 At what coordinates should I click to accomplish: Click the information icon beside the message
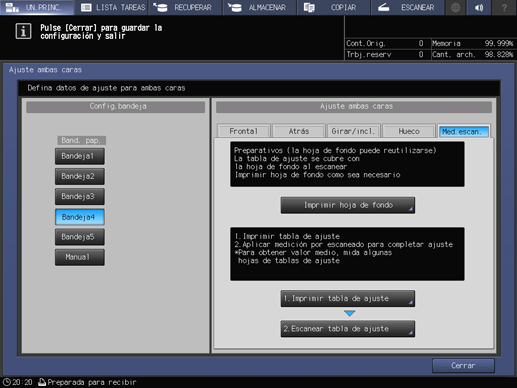(x=23, y=31)
